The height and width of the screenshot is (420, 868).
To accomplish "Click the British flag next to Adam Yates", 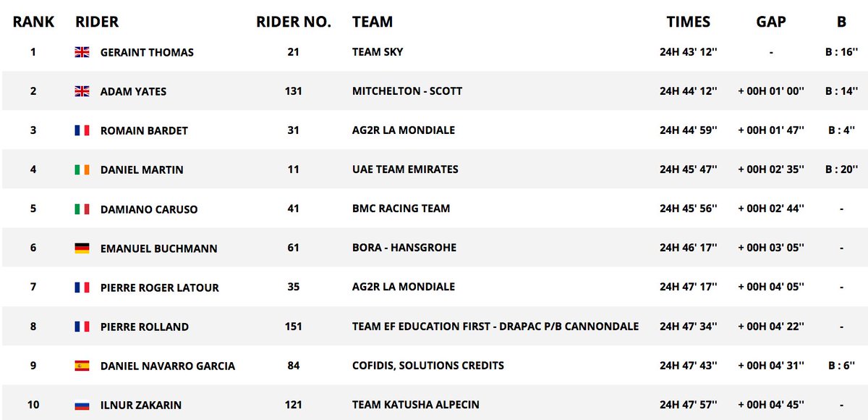I will coord(82,91).
